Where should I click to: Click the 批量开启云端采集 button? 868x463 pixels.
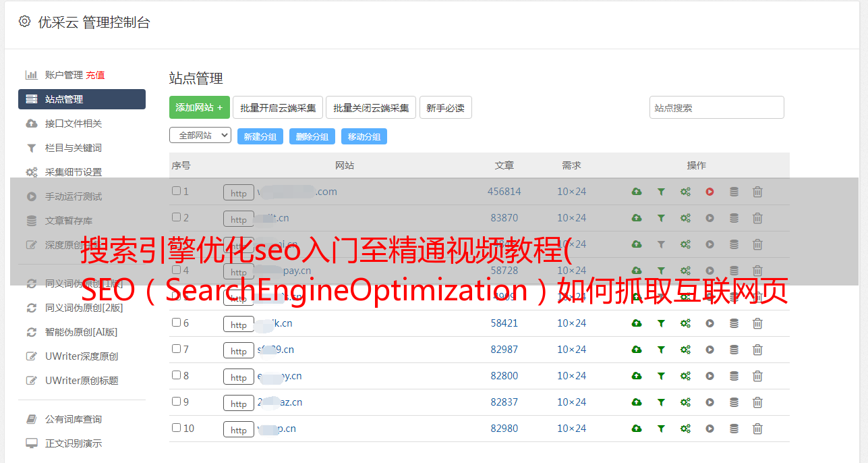[278, 108]
